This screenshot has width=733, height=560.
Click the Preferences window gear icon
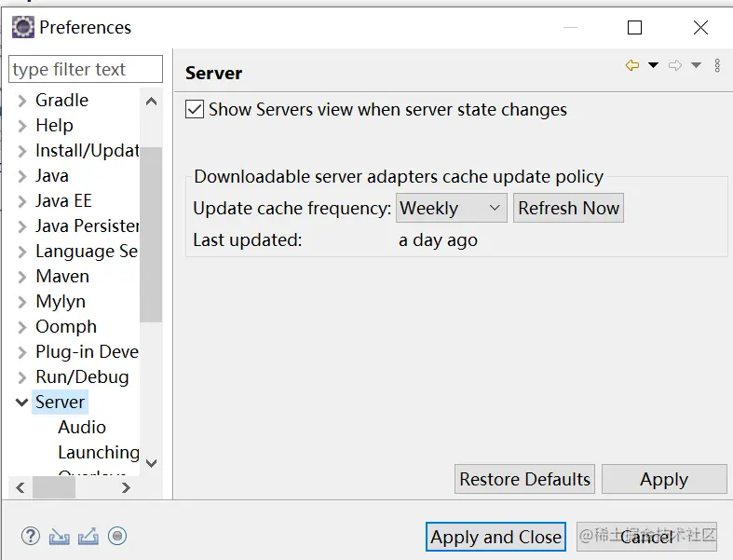pyautogui.click(x=23, y=27)
